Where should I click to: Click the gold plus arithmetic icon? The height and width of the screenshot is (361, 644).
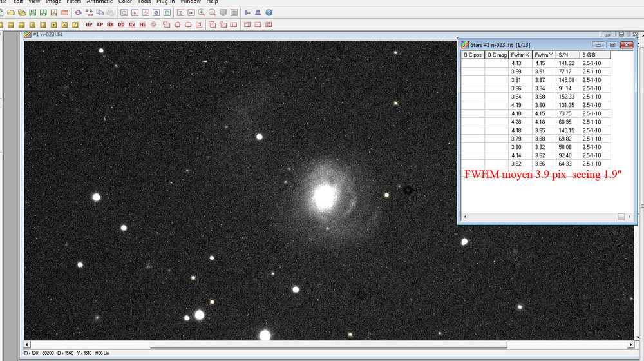53,24
